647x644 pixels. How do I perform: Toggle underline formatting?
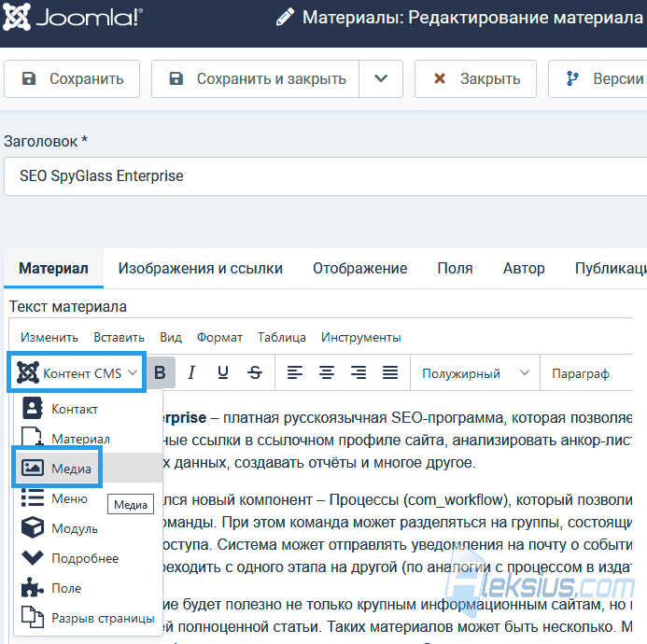[x=223, y=372]
